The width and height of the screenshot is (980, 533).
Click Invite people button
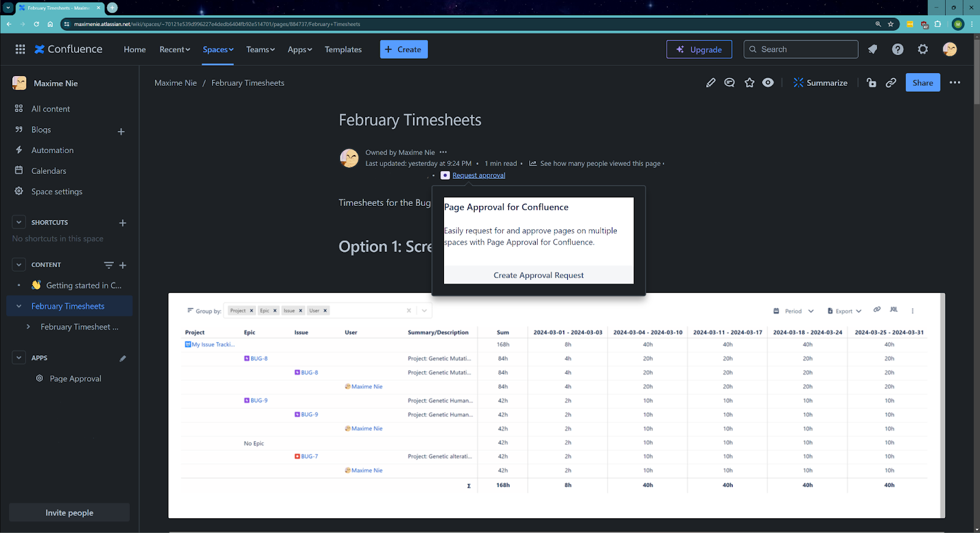[69, 513]
